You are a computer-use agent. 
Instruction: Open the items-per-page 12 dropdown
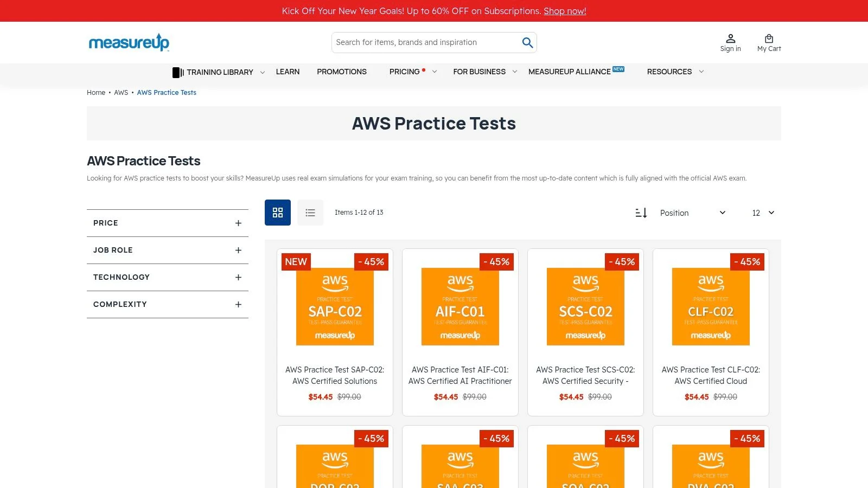coord(763,213)
